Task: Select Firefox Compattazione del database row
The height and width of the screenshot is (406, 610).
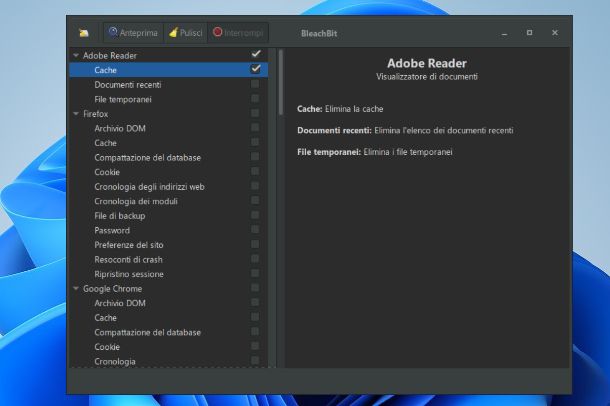Action: (x=168, y=158)
